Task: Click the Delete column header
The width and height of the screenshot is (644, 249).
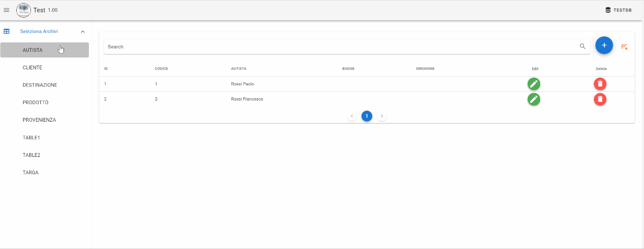Action: [x=601, y=69]
